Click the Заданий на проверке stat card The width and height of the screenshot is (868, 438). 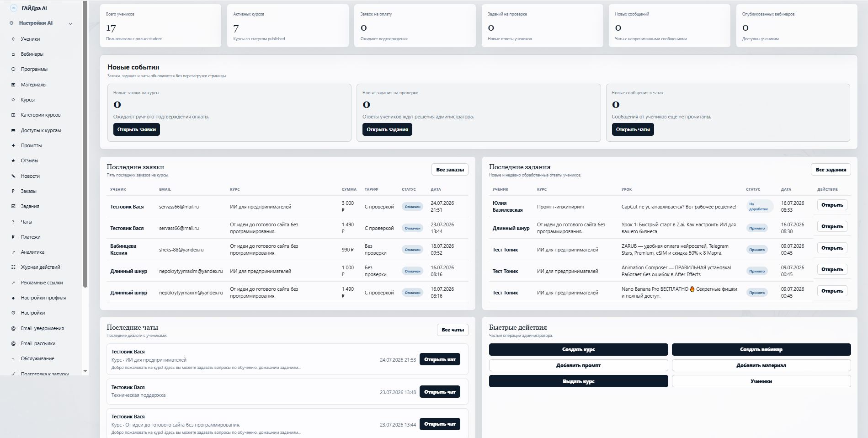point(542,26)
